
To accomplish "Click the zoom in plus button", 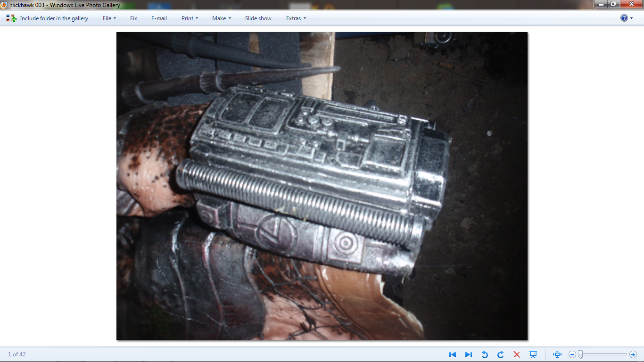I will click(x=633, y=354).
